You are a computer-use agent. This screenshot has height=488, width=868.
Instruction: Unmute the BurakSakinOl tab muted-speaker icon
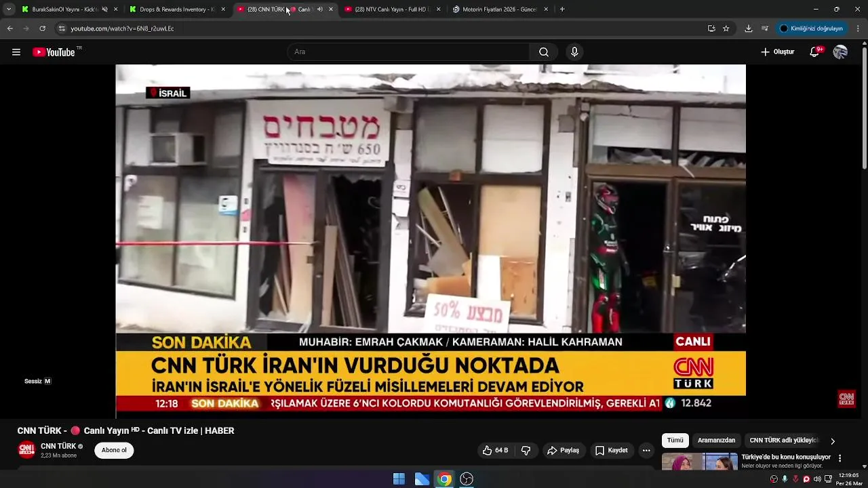pos(104,9)
